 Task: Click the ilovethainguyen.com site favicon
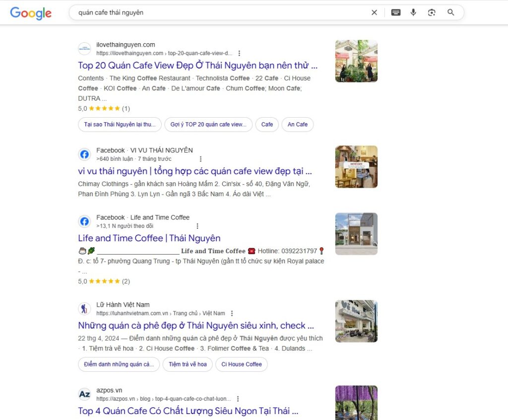pos(85,49)
